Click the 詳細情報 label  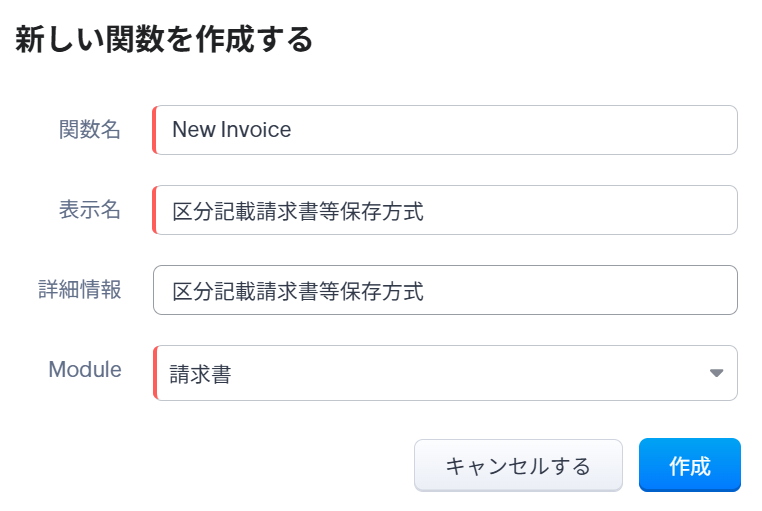[80, 289]
